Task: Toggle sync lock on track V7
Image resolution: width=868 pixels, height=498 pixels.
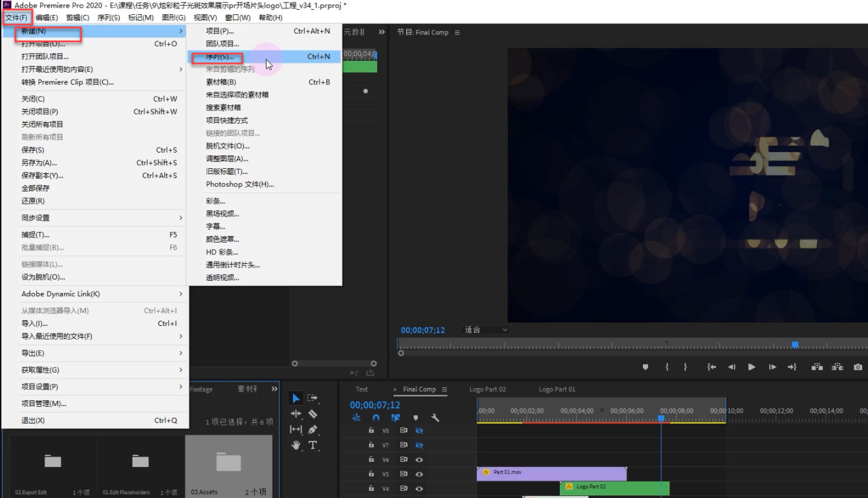Action: pyautogui.click(x=403, y=444)
